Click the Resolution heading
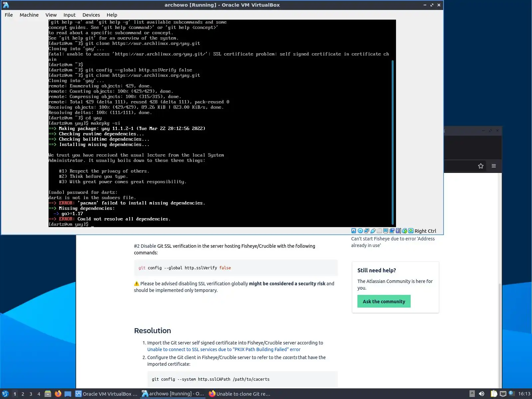This screenshot has width=532, height=399. coord(152,331)
